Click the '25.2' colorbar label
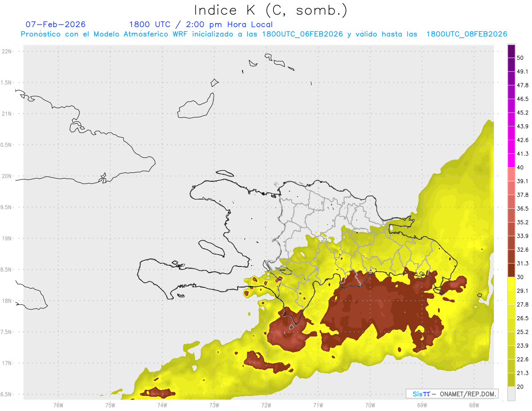Screen dimensions: 532x411 523,332
